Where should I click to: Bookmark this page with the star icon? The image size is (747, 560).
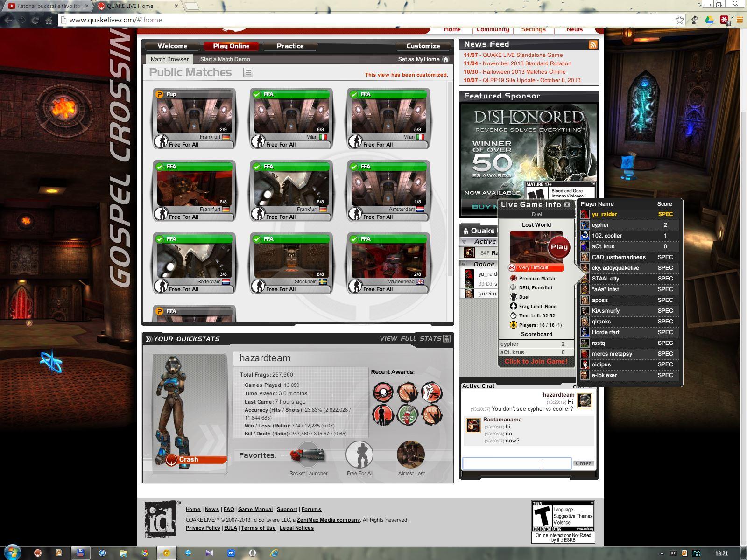point(679,20)
